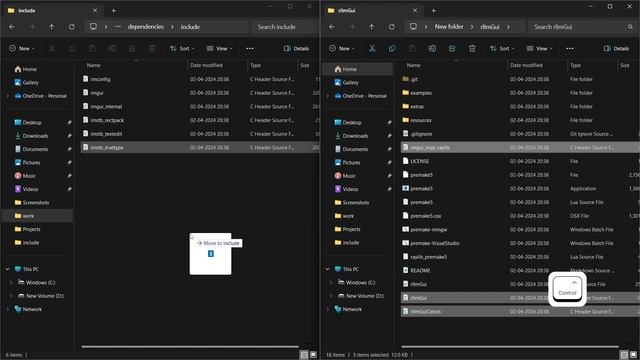
Task: Select imgui_internal file in include window
Action: (200, 107)
